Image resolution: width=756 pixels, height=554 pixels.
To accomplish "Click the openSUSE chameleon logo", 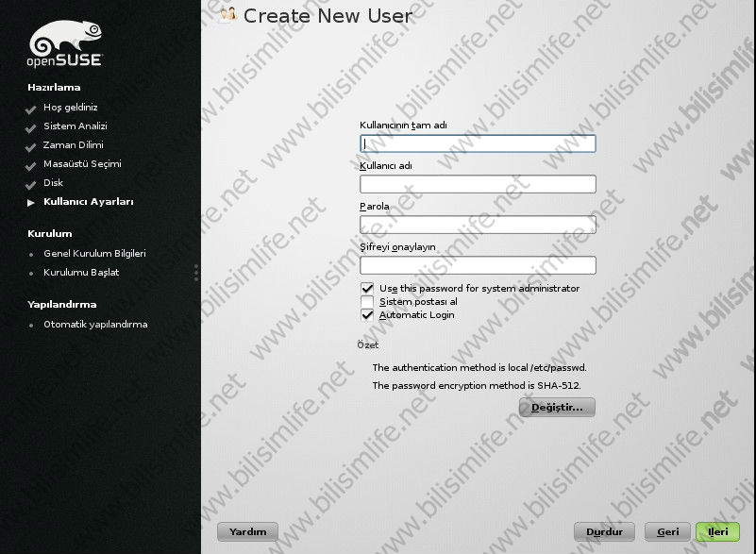I will pos(64,43).
